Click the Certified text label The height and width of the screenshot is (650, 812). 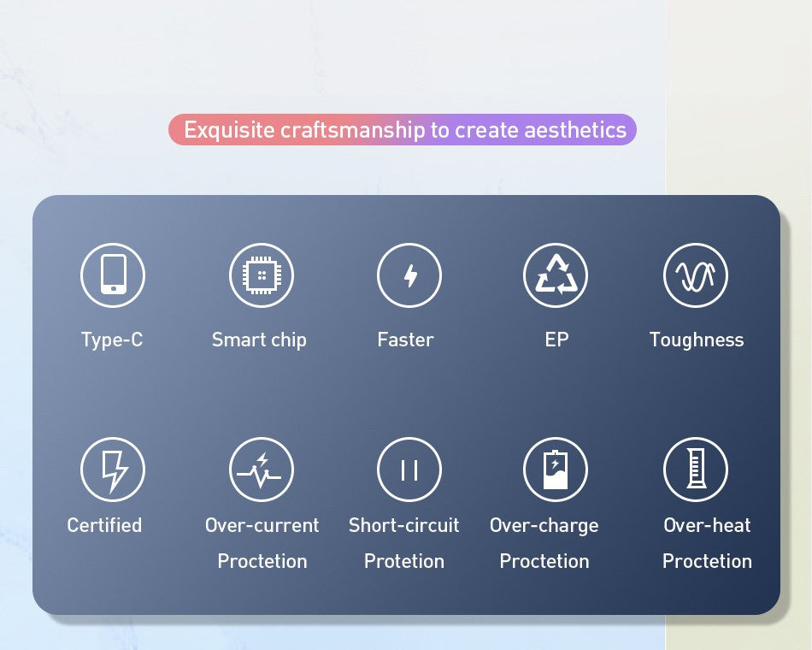[104, 525]
